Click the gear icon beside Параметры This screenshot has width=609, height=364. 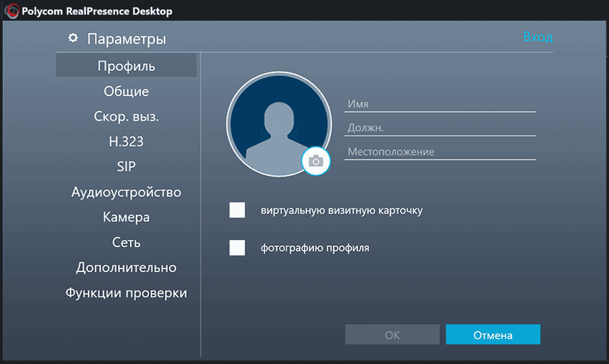pos(73,38)
